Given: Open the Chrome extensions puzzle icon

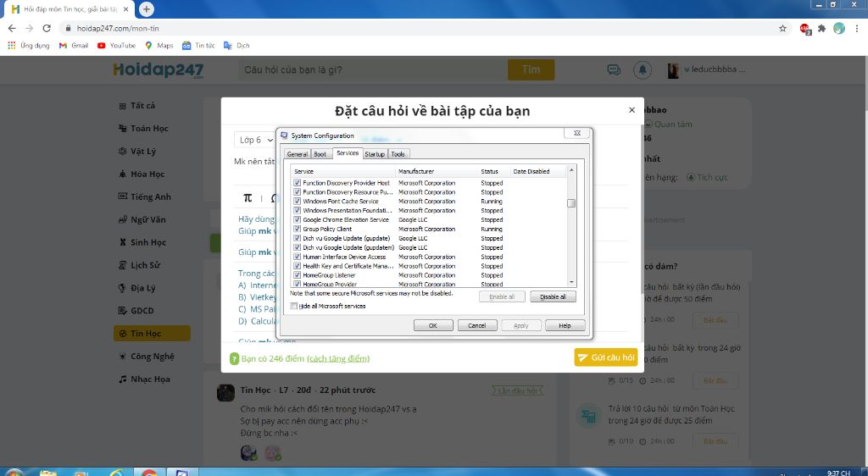Looking at the screenshot, I should (x=822, y=28).
